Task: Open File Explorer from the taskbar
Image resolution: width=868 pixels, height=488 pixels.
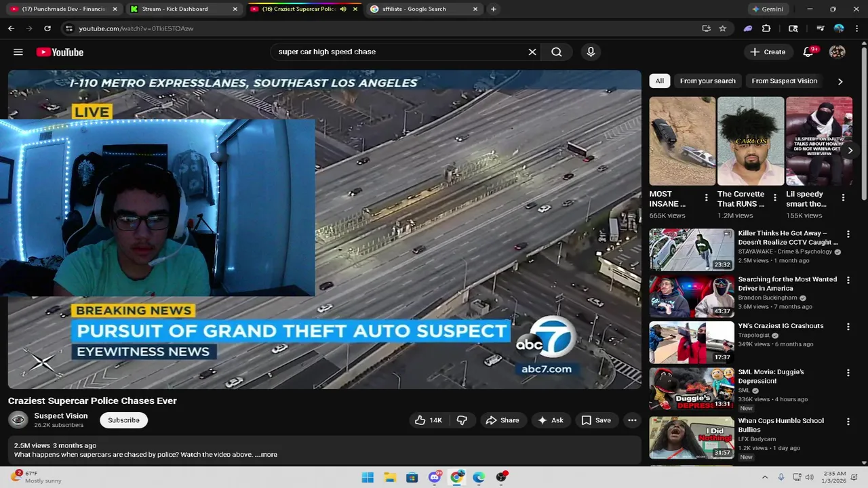Action: click(390, 477)
